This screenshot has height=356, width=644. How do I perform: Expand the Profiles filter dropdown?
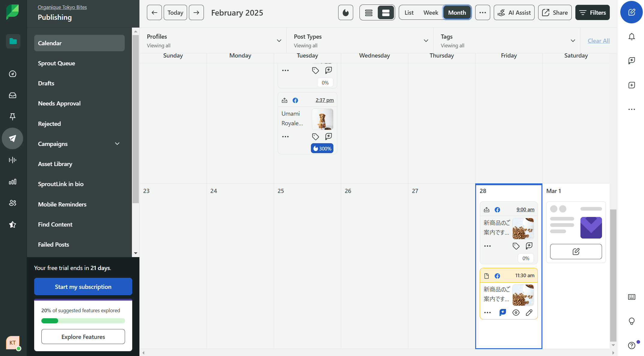pos(279,41)
